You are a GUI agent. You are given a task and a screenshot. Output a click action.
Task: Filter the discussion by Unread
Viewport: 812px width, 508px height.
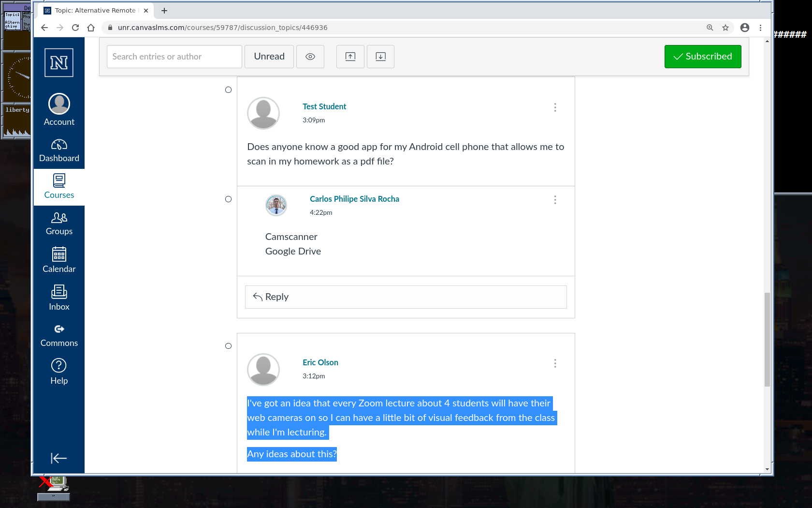[x=269, y=57]
